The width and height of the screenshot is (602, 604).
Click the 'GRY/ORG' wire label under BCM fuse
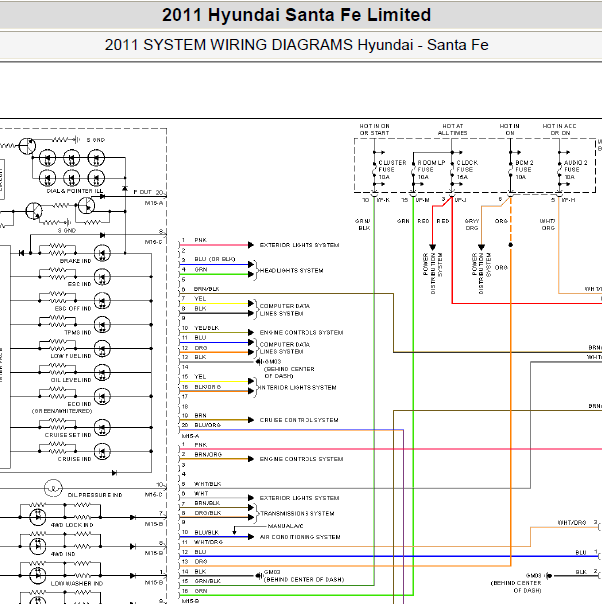(472, 225)
